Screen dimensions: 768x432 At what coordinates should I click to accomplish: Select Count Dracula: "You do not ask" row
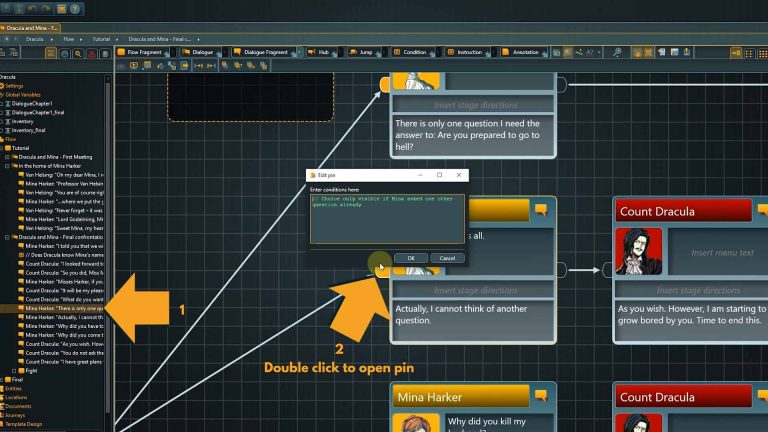point(61,353)
